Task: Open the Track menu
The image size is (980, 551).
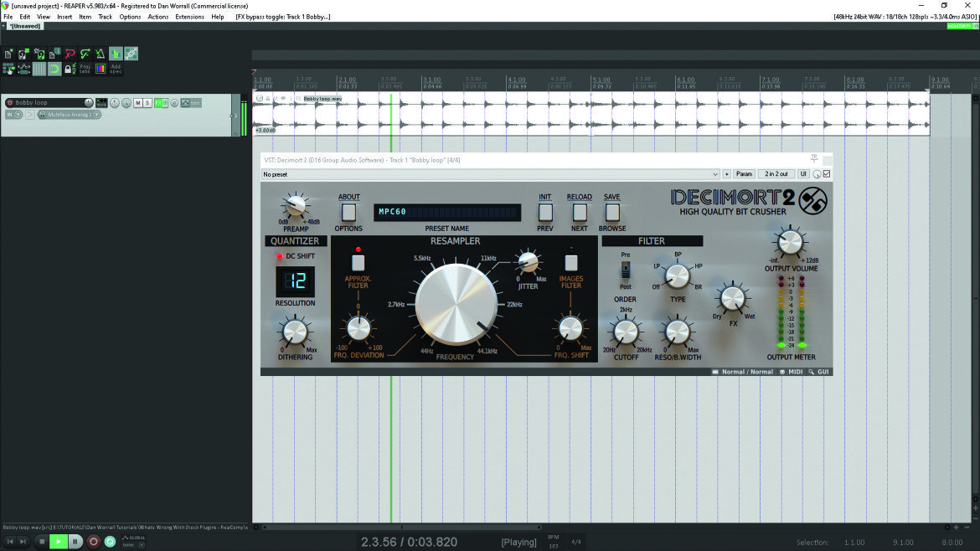Action: pos(105,17)
